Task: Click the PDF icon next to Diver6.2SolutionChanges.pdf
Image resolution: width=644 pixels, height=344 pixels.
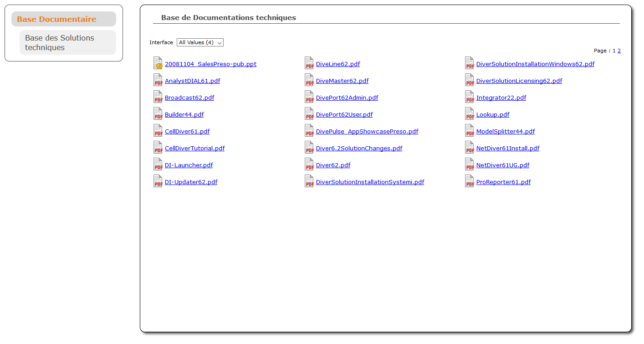Action: 309,147
